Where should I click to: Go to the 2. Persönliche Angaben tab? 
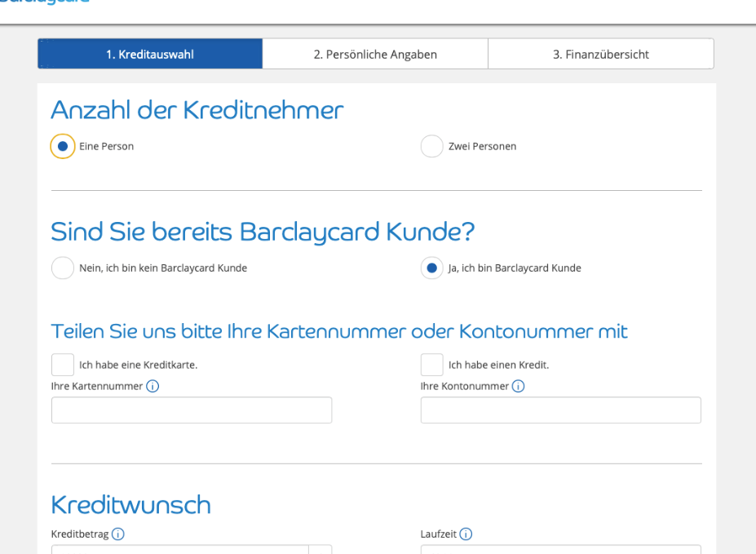[375, 55]
